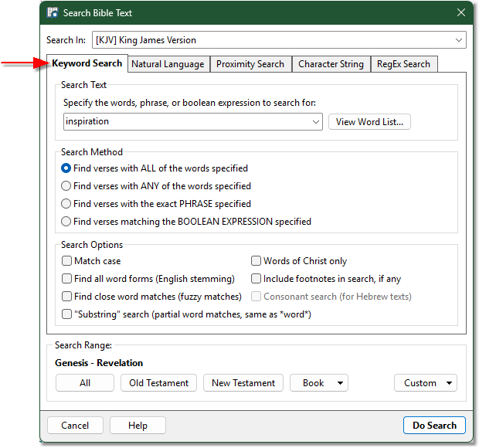Viewport: 479px width, 448px height.
Task: Select Find verses with ANY of the words
Action: click(156, 186)
